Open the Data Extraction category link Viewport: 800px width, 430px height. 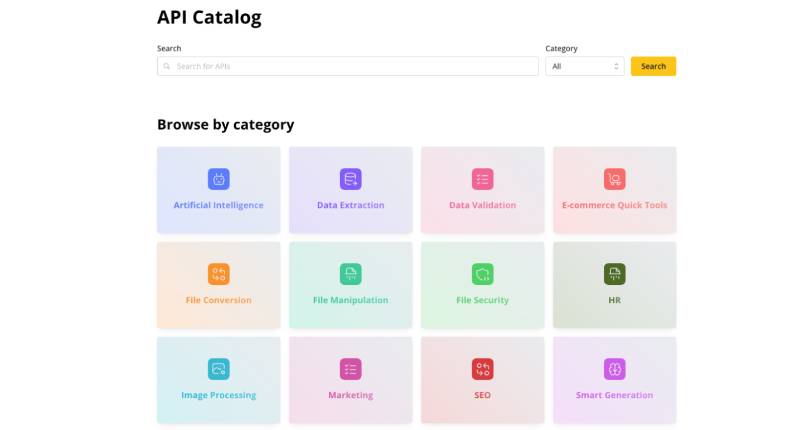(350, 205)
